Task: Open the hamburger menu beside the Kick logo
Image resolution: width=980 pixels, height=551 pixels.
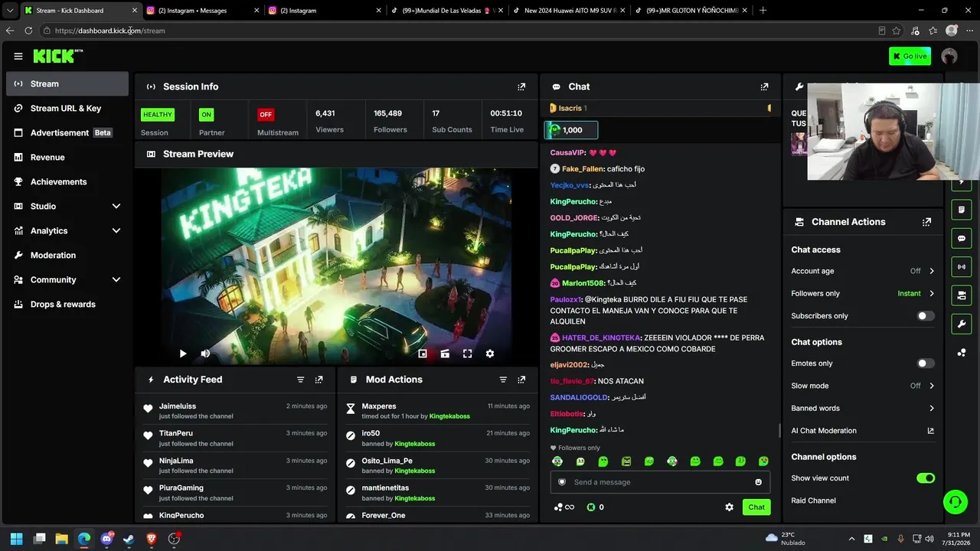Action: [x=18, y=56]
